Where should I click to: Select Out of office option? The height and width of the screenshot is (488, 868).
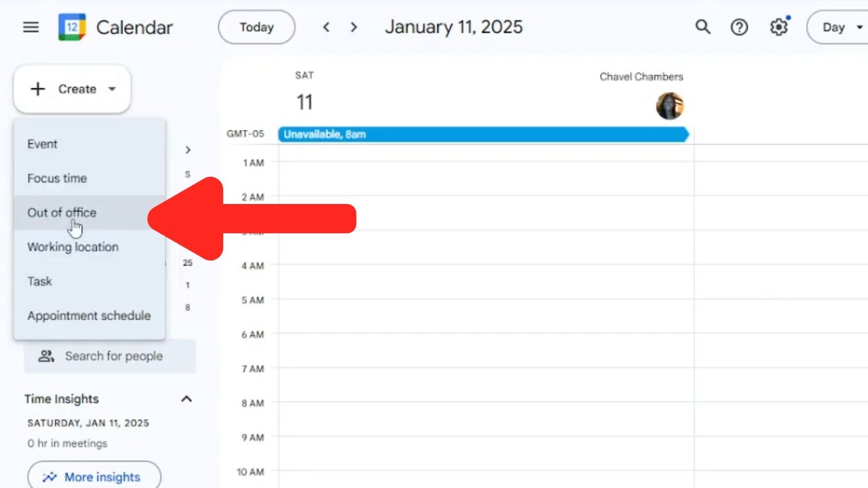[62, 213]
